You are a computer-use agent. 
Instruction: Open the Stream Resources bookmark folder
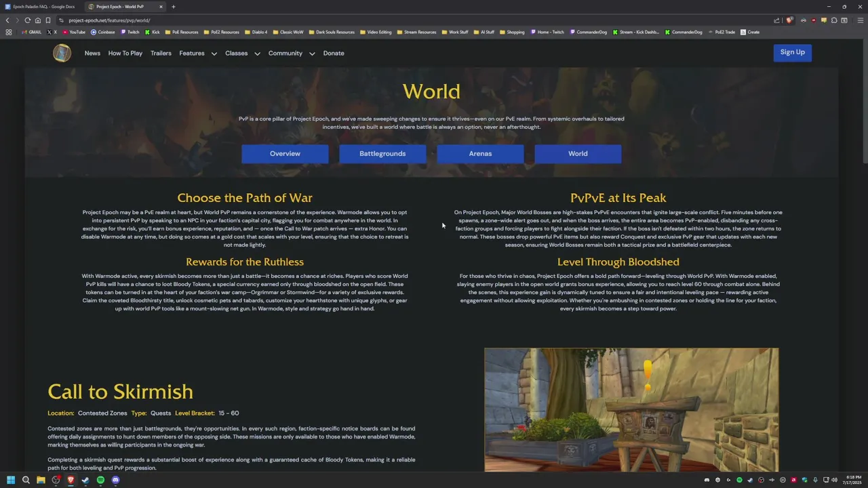point(416,32)
